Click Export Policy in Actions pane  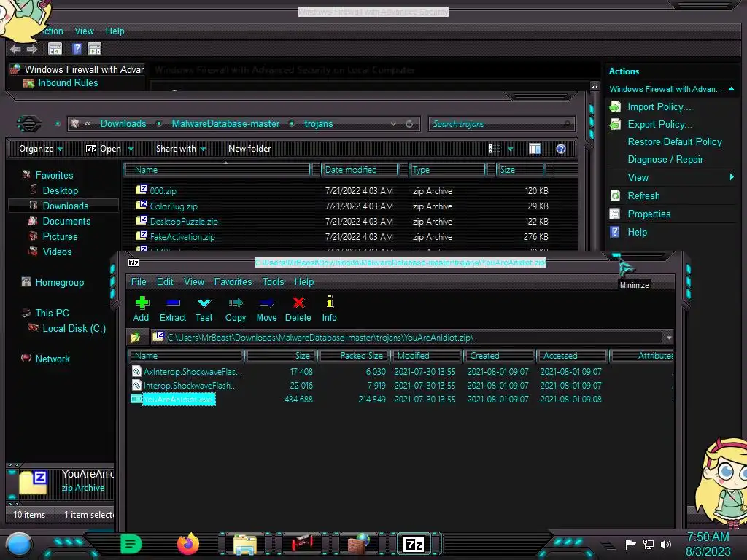pyautogui.click(x=659, y=124)
